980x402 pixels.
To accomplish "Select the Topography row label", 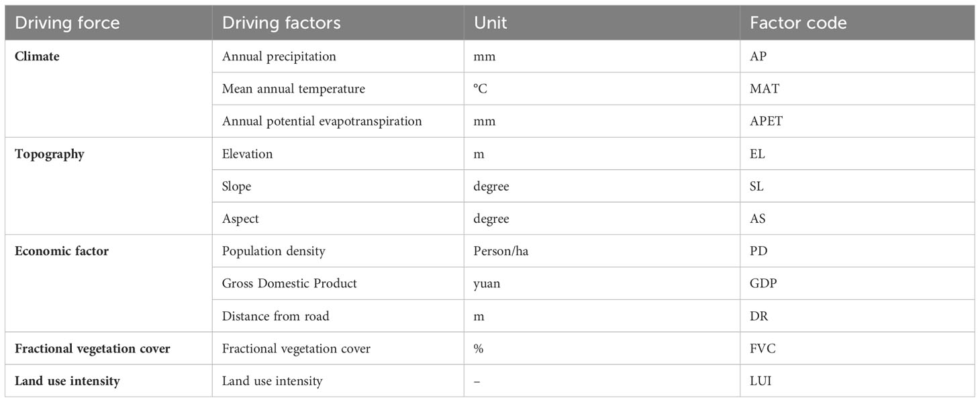I will pos(50,154).
